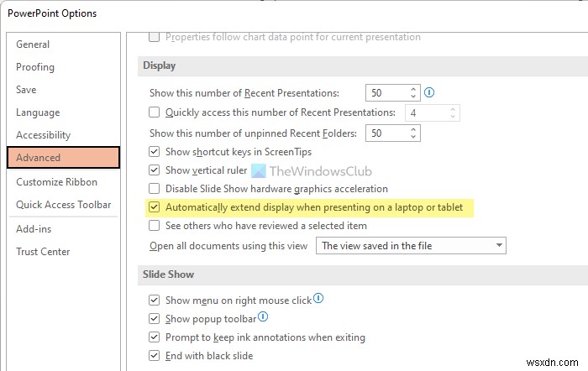Open Quick Access Toolbar settings
Image resolution: width=588 pixels, height=371 pixels.
(63, 205)
